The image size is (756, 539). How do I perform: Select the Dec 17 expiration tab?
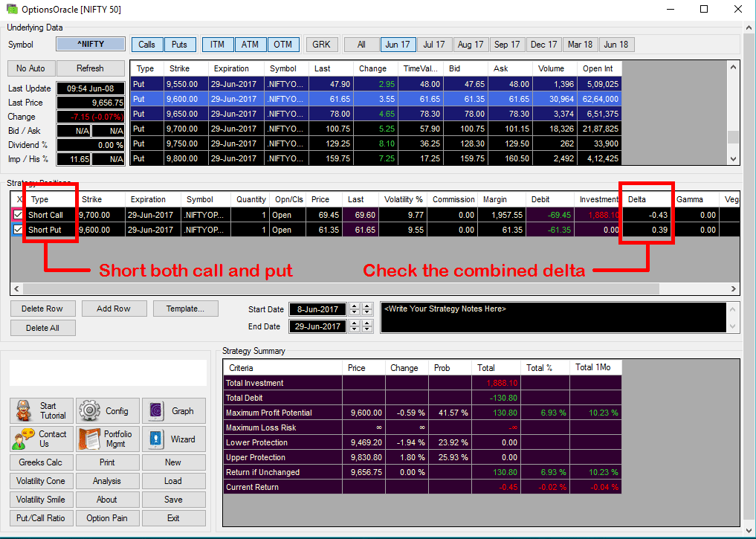544,45
